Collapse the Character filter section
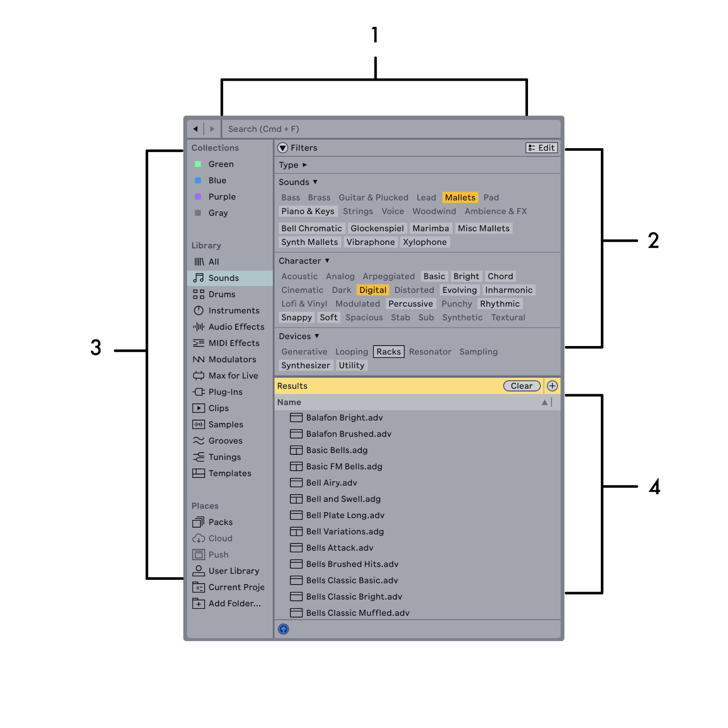728x728 pixels. tap(304, 261)
